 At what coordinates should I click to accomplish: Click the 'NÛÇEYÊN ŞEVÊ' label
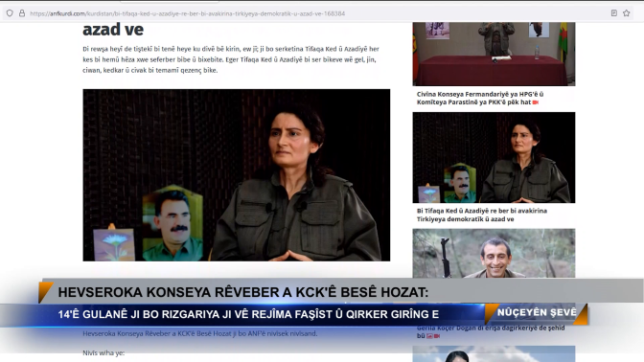tap(537, 313)
